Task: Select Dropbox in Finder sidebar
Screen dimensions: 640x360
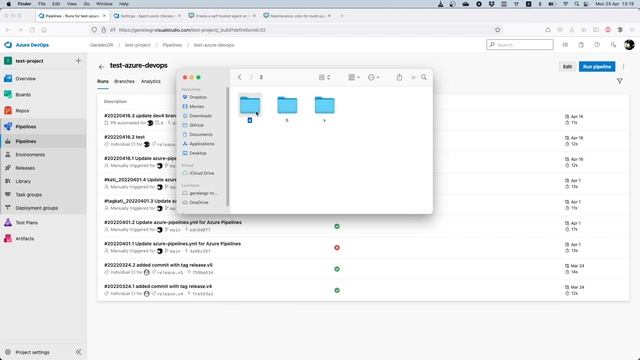Action: pos(198,97)
